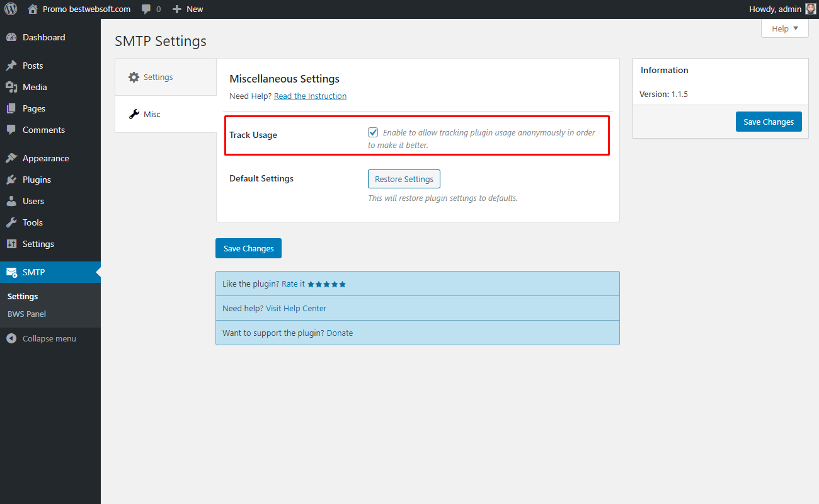Click the Users person icon
Viewport: 819px width, 504px height.
pos(11,201)
